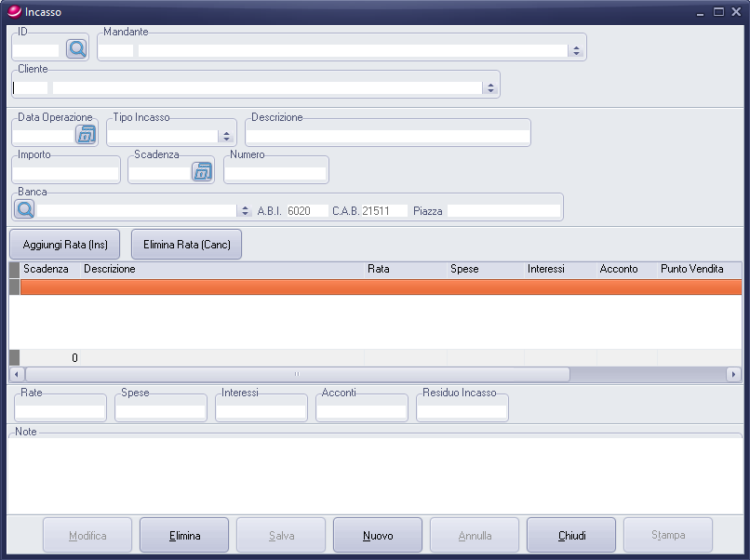Expand the Mandante dropdown
The width and height of the screenshot is (750, 560).
coord(576,51)
